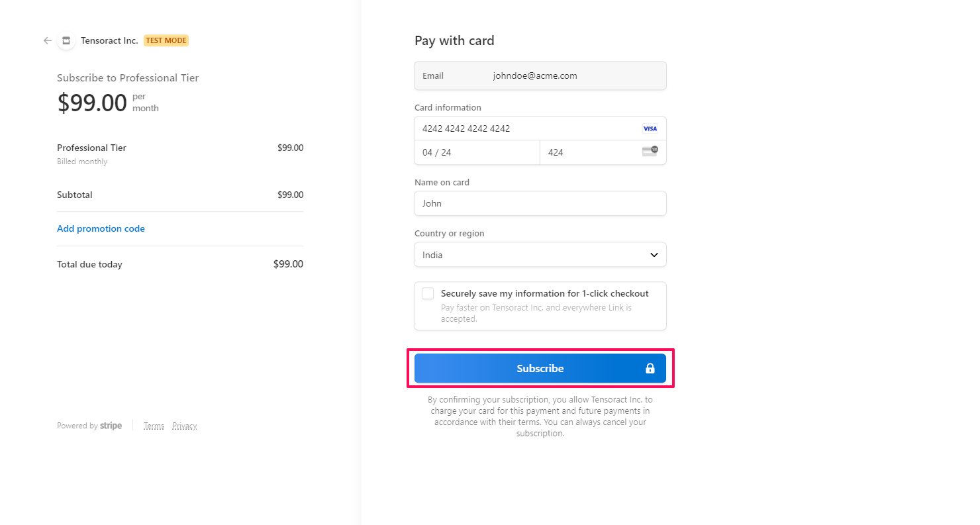This screenshot has width=980, height=525.
Task: Open the Terms link
Action: 154,426
